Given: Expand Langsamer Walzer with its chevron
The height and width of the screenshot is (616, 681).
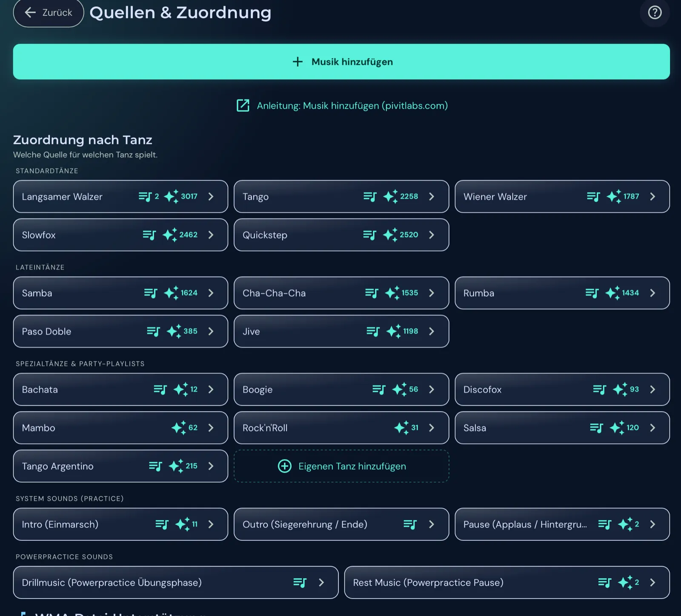Looking at the screenshot, I should point(211,196).
